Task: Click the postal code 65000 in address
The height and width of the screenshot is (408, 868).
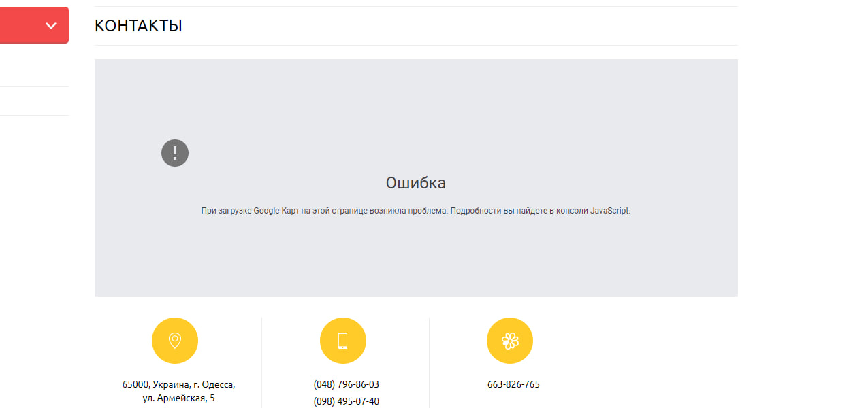Action: click(135, 384)
